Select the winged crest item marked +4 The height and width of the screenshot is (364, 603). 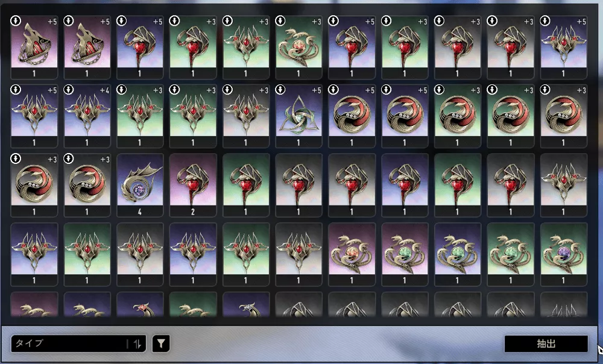click(87, 116)
